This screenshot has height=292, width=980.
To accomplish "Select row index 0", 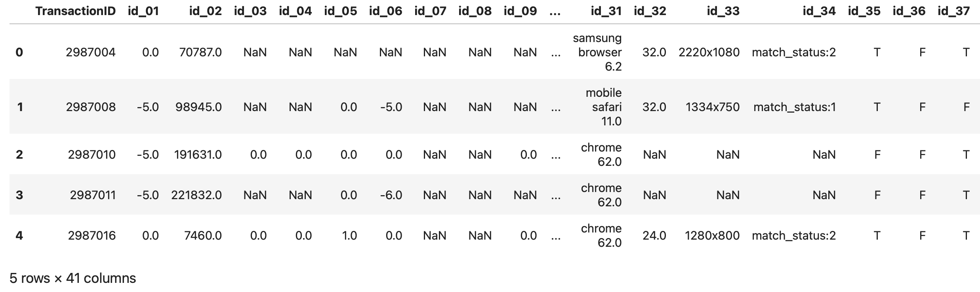I will (x=19, y=52).
